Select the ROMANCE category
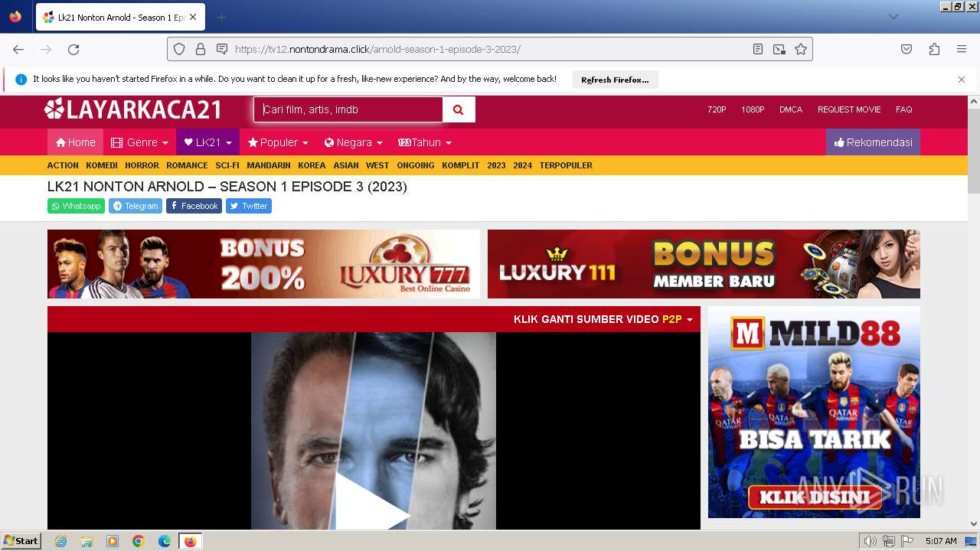 pyautogui.click(x=187, y=165)
